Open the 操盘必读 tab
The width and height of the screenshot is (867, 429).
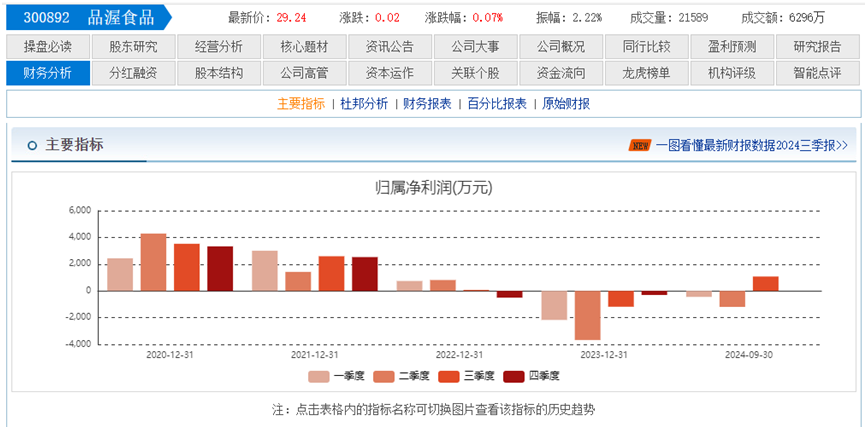48,47
